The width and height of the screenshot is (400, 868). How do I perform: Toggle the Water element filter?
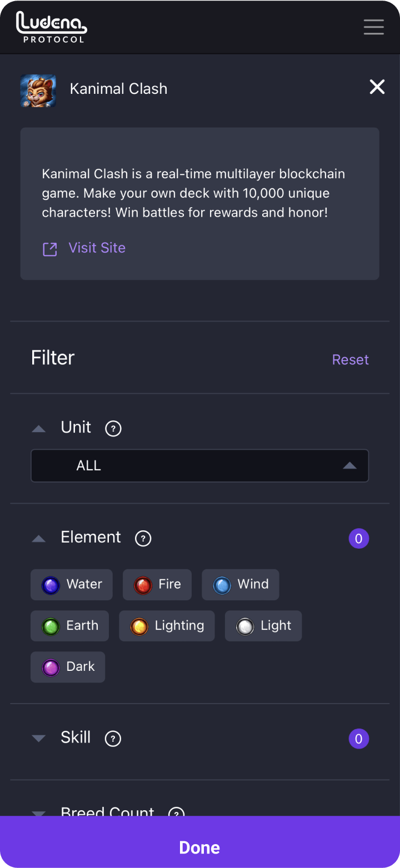(72, 585)
